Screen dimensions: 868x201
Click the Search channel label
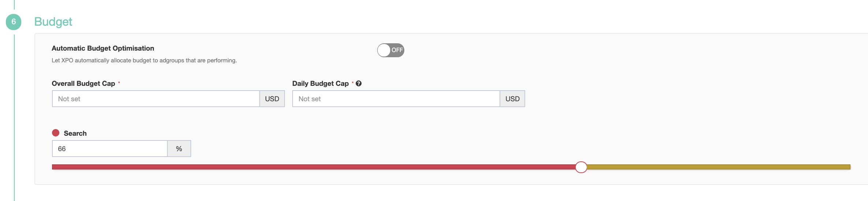[75, 134]
